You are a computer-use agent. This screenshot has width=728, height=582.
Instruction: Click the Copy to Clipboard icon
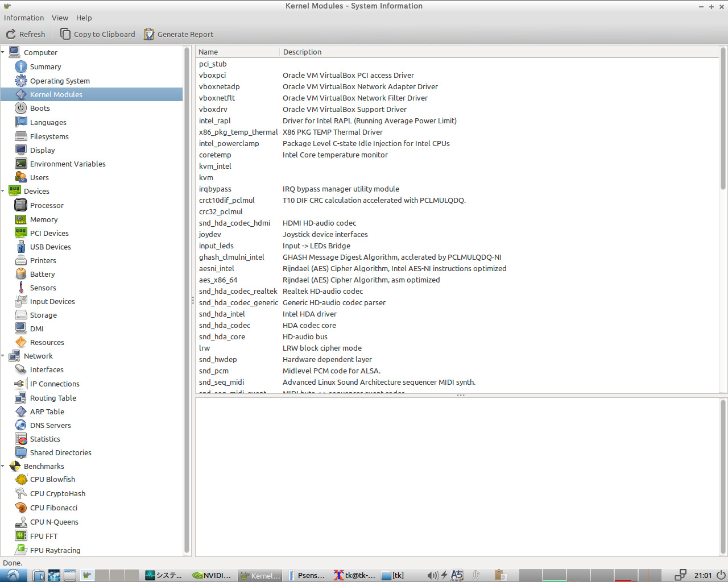65,34
